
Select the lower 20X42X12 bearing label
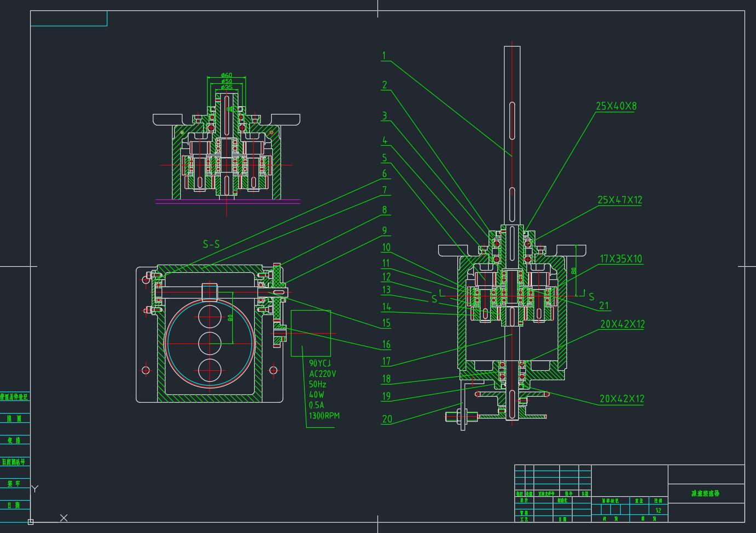tap(623, 399)
